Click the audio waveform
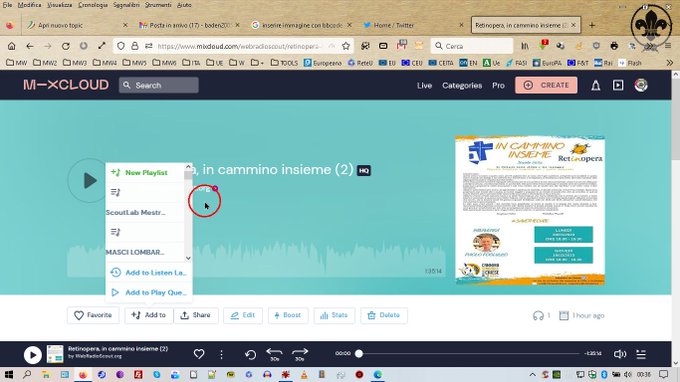 [255, 260]
